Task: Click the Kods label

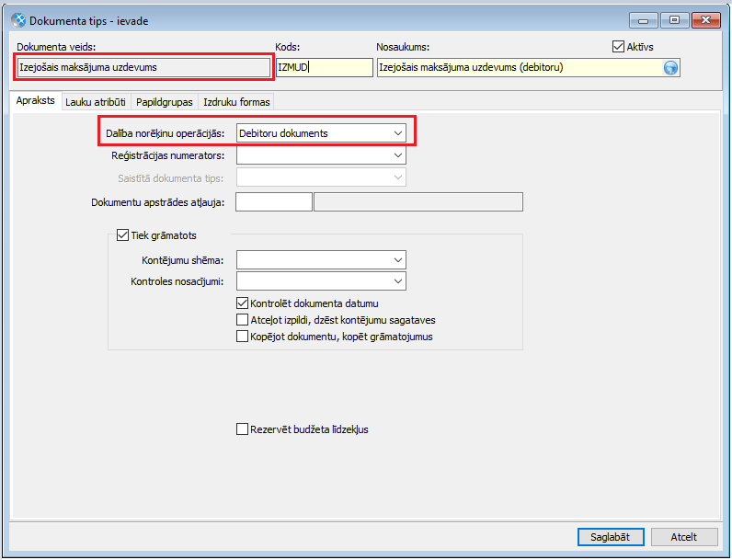Action: point(288,47)
